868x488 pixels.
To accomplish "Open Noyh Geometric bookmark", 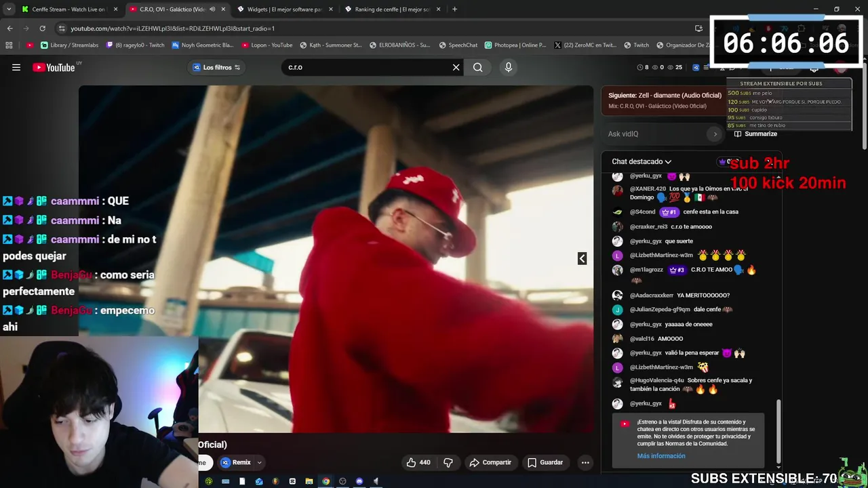I will click(202, 45).
